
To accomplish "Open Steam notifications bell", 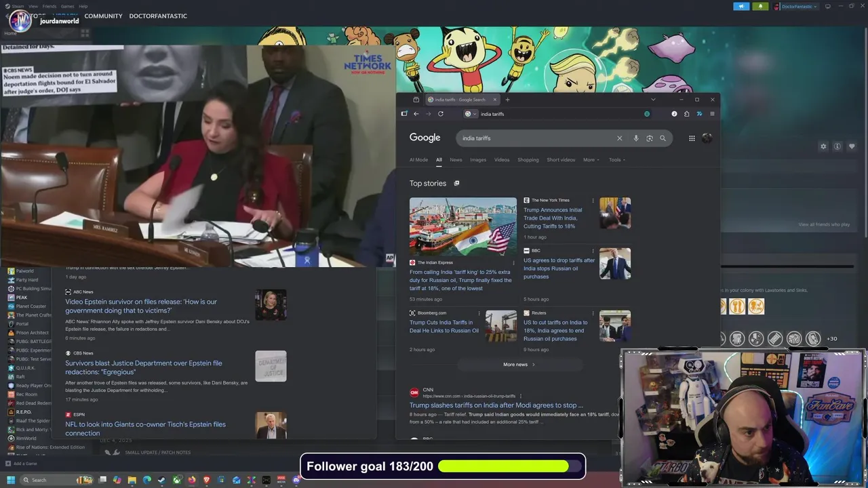I will tap(760, 6).
